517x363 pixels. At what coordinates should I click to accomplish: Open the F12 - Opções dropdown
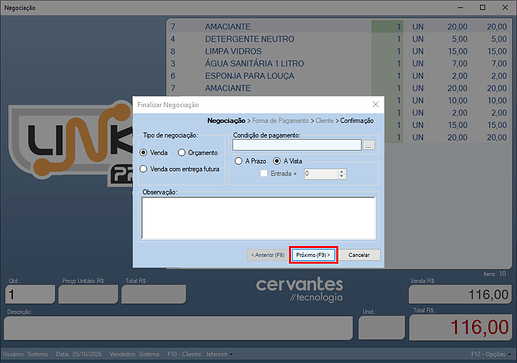(x=490, y=354)
